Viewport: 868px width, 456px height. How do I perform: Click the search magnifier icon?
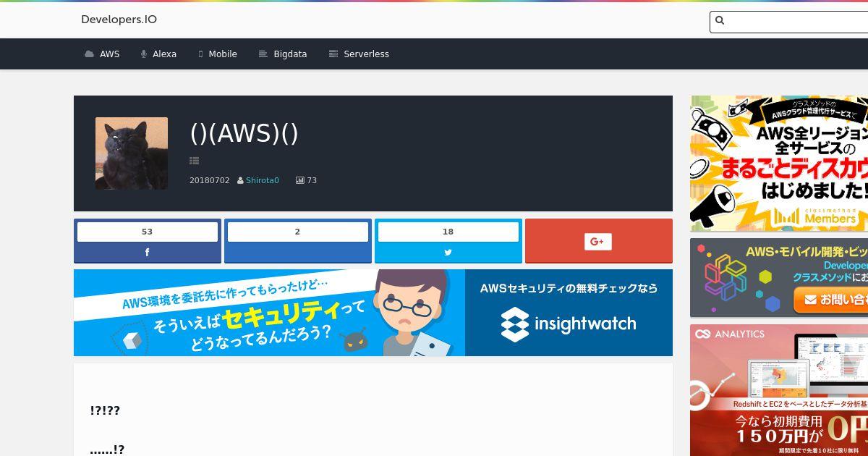(720, 21)
